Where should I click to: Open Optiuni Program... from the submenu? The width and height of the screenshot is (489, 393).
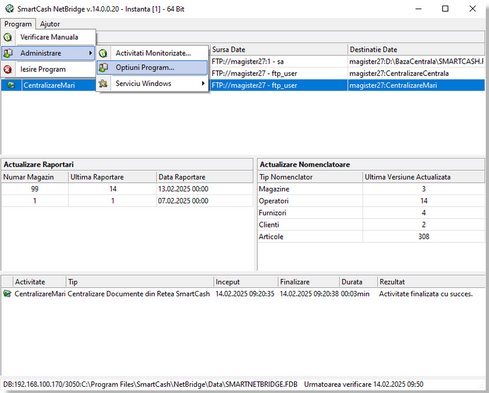click(x=153, y=67)
